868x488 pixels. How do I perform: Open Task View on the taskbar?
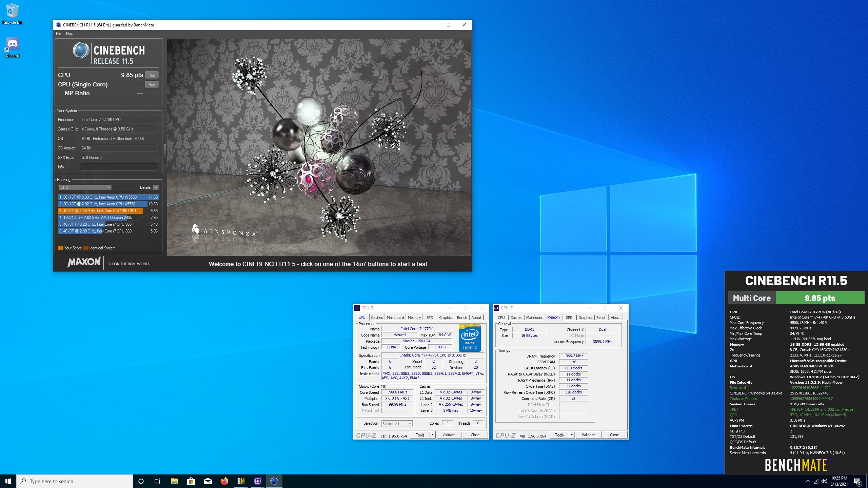[157, 481]
